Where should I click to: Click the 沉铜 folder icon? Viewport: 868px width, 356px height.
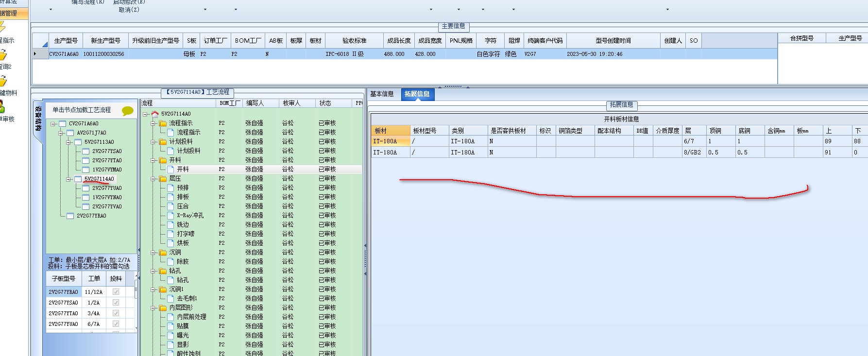pos(163,253)
